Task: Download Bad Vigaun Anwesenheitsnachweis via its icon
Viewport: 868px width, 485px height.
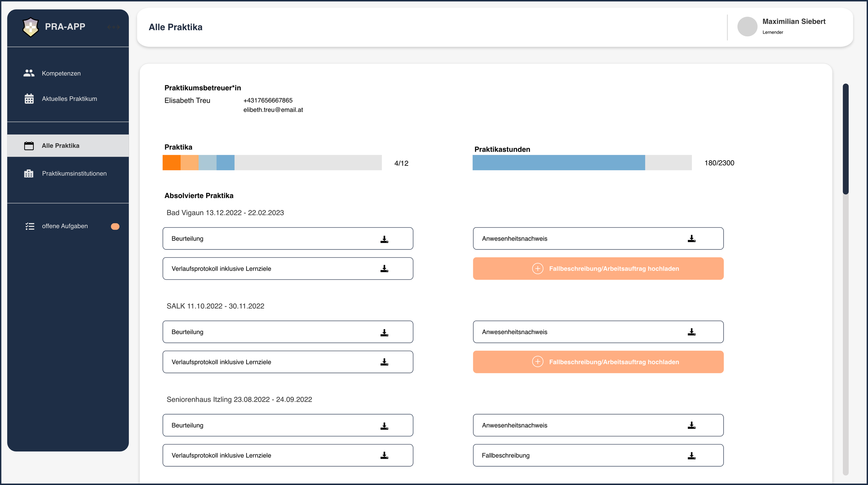Action: (691, 238)
